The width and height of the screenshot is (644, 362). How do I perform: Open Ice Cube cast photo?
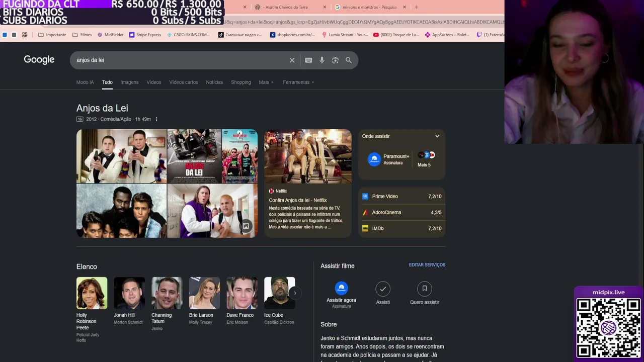[280, 293]
